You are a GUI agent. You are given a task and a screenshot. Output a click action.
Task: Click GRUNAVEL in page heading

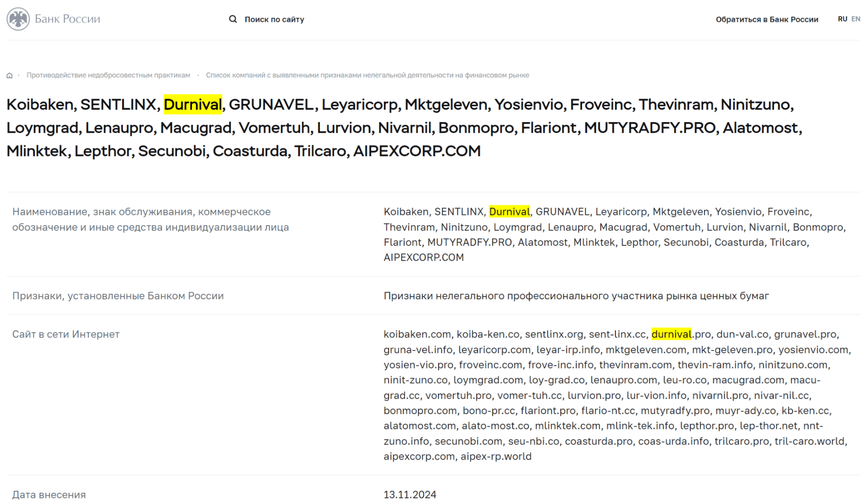point(271,104)
